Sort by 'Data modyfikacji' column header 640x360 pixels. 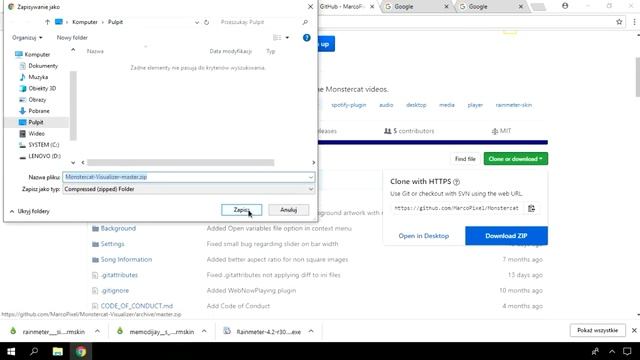[231, 51]
